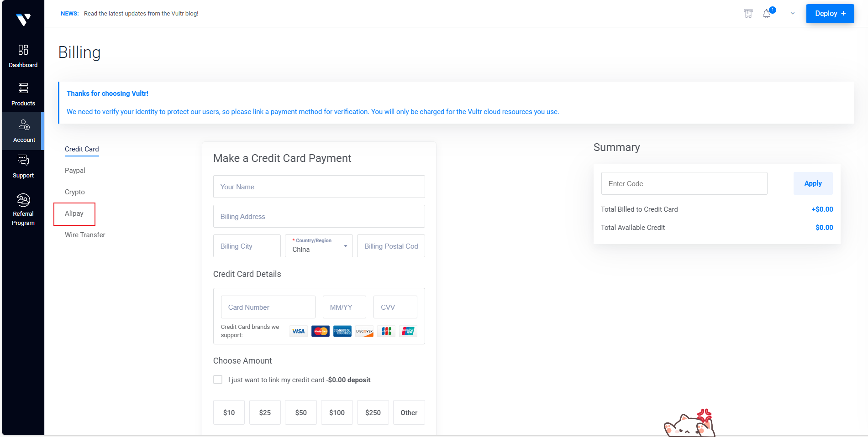Select the Other amount option
This screenshot has width=868, height=437.
pyautogui.click(x=409, y=412)
